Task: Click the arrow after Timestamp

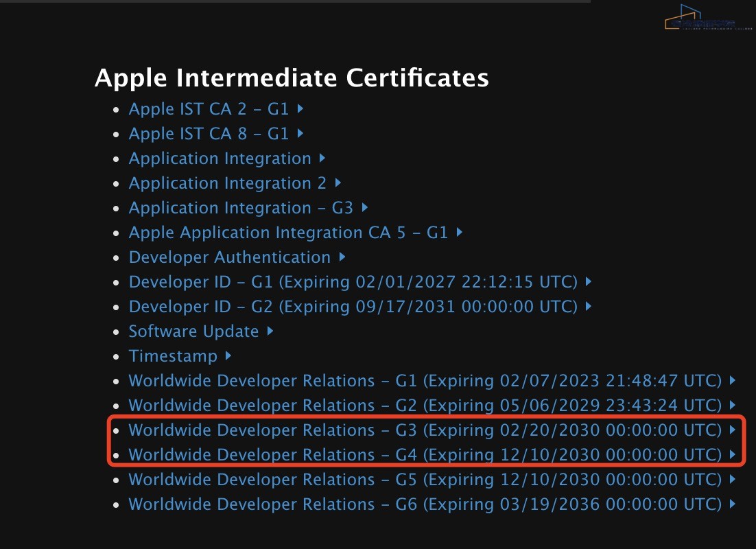Action: coord(228,355)
